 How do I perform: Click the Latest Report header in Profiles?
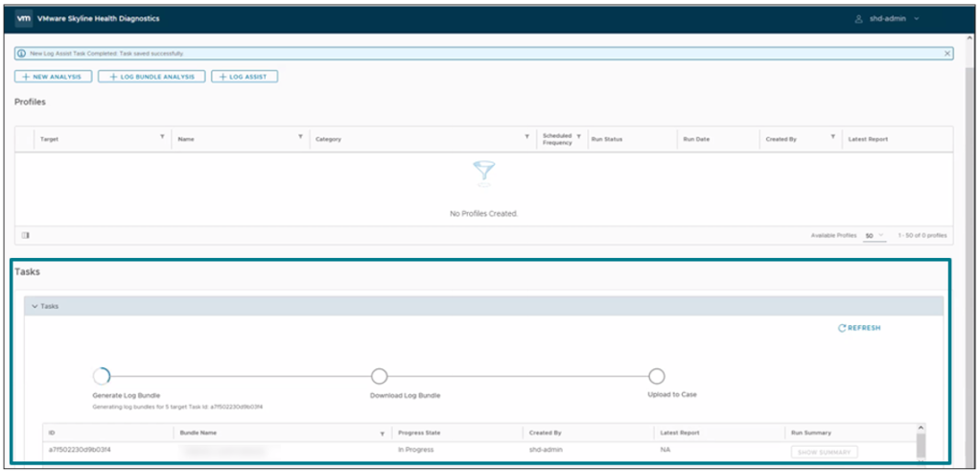(x=868, y=139)
